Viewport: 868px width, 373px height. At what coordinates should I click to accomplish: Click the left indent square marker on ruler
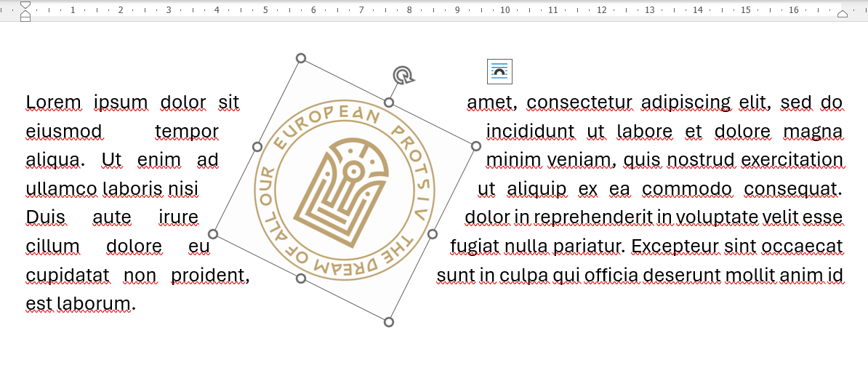[25, 18]
